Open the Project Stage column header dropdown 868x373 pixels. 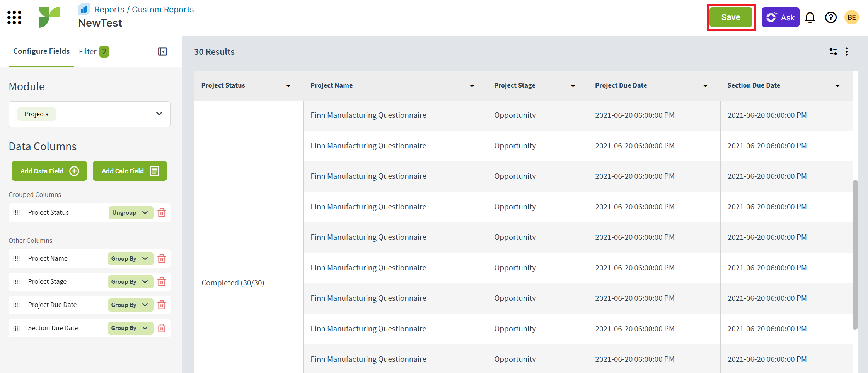[x=573, y=86]
